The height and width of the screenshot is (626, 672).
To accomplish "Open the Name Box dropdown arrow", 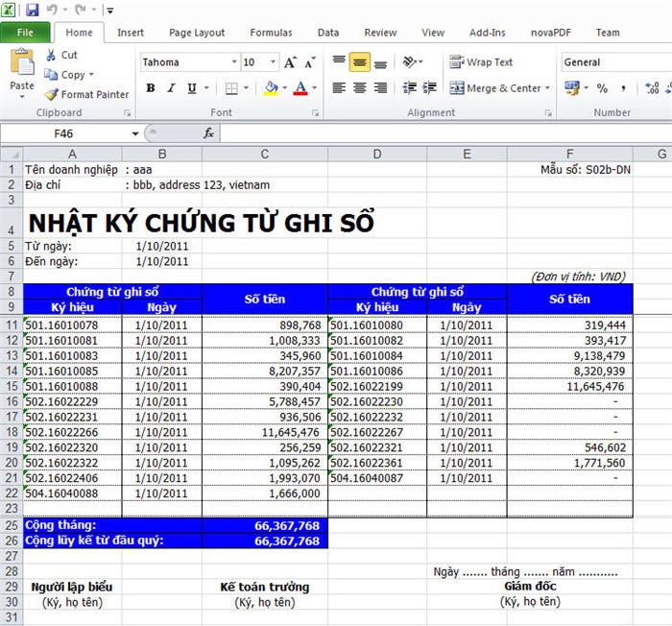I will [134, 133].
